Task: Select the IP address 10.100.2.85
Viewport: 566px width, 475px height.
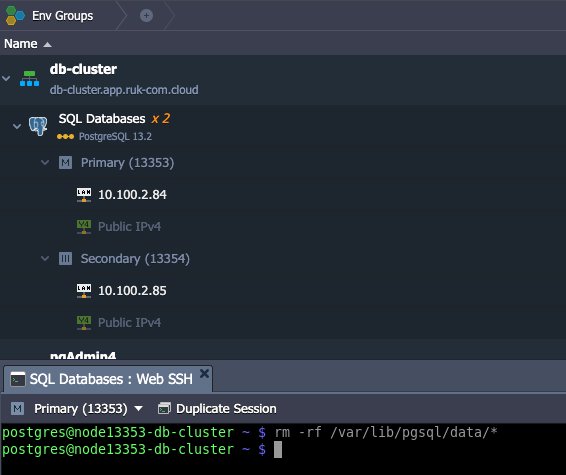Action: click(132, 291)
